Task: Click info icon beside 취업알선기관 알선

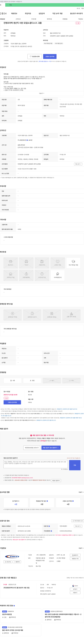Action: 47,501
